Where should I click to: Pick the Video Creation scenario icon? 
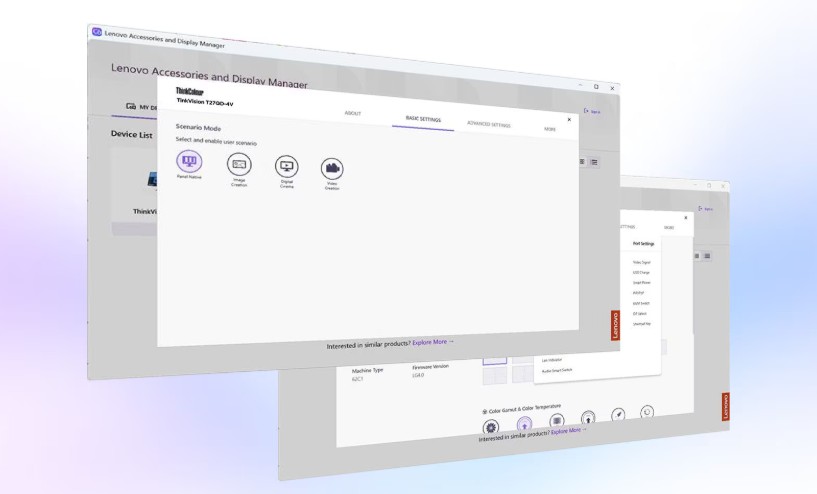[x=332, y=169]
